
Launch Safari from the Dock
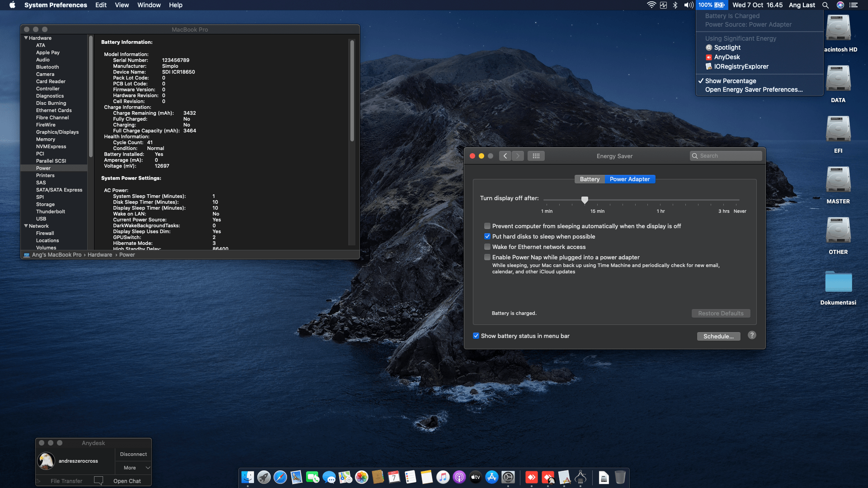[x=280, y=477]
